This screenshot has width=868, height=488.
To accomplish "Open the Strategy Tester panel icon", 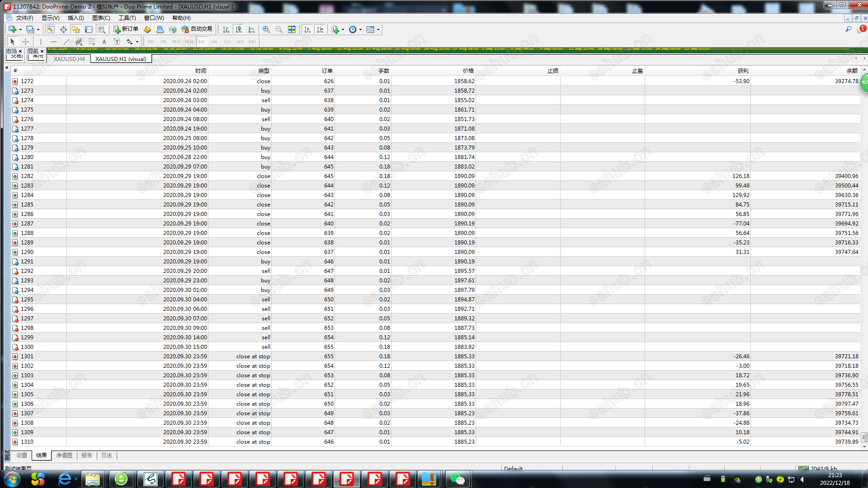I will coord(101,29).
